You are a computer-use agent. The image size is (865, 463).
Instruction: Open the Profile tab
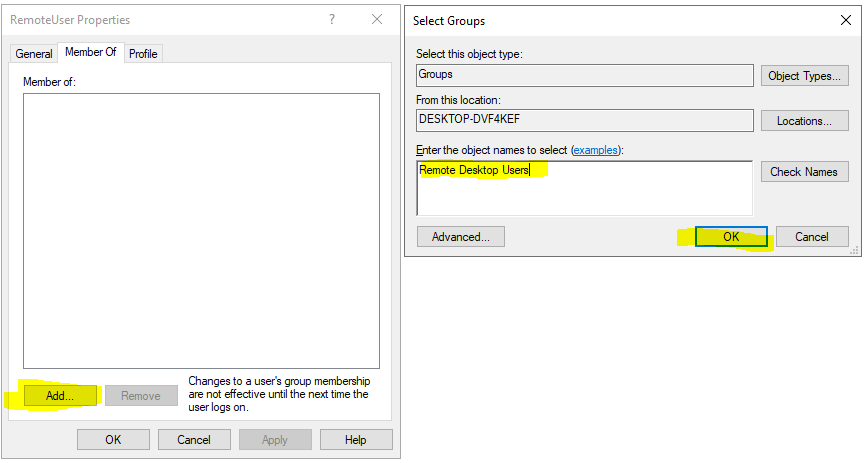click(x=143, y=54)
